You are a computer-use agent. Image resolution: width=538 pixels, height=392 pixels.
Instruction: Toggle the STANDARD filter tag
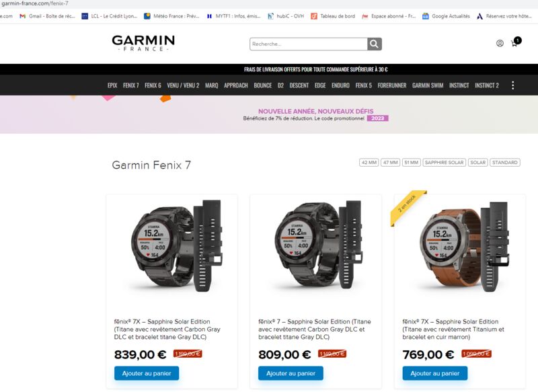[x=505, y=163]
